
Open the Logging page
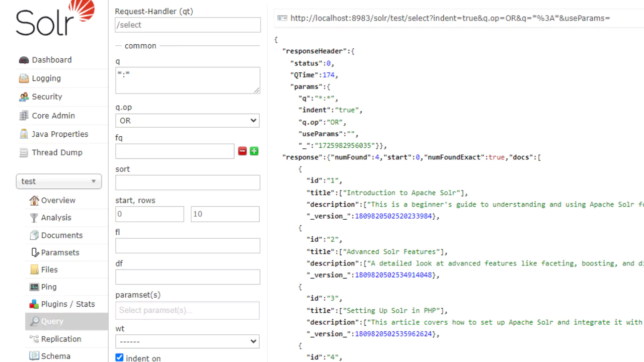(x=46, y=78)
